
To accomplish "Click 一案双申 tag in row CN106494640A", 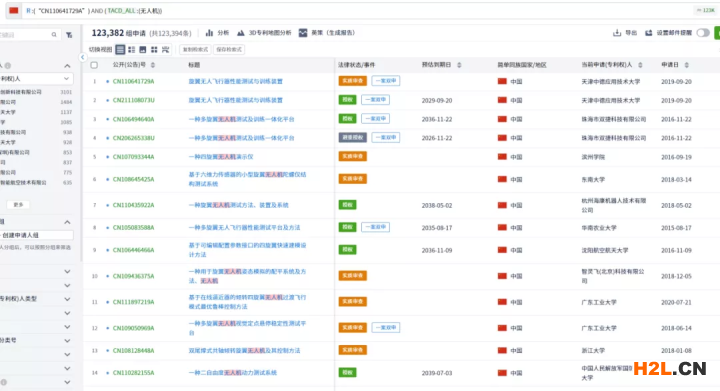I will tap(376, 118).
